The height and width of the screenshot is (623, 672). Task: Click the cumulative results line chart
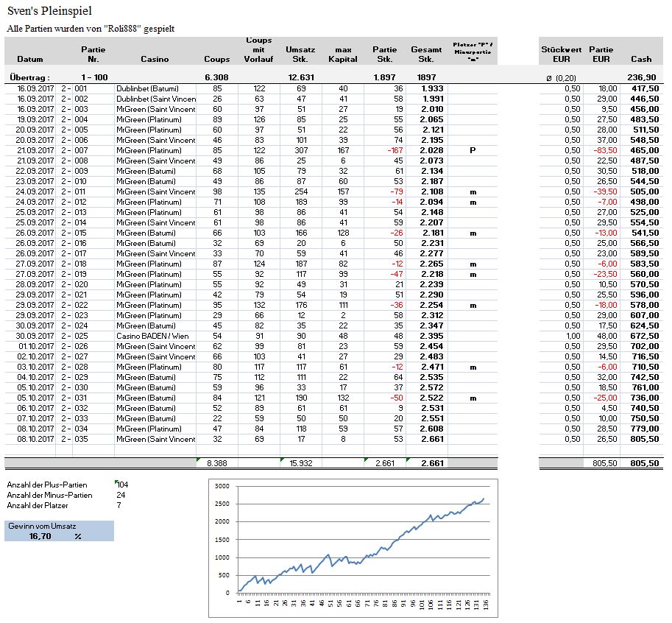pos(353,545)
